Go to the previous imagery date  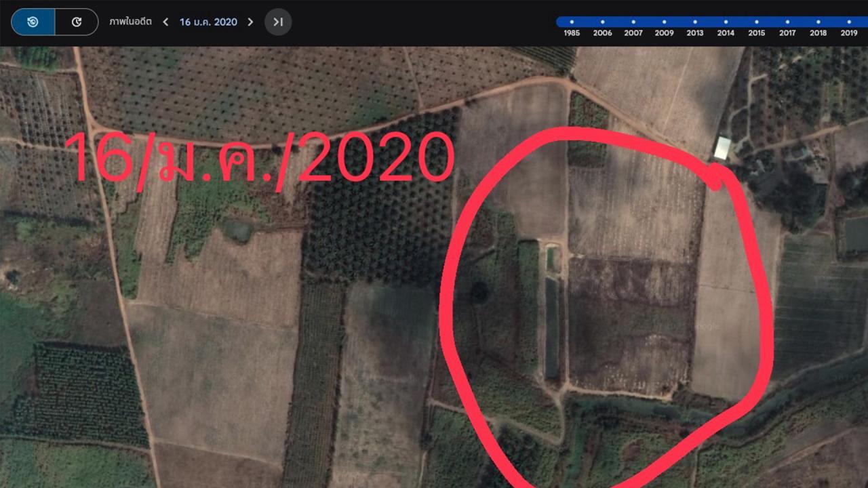165,22
